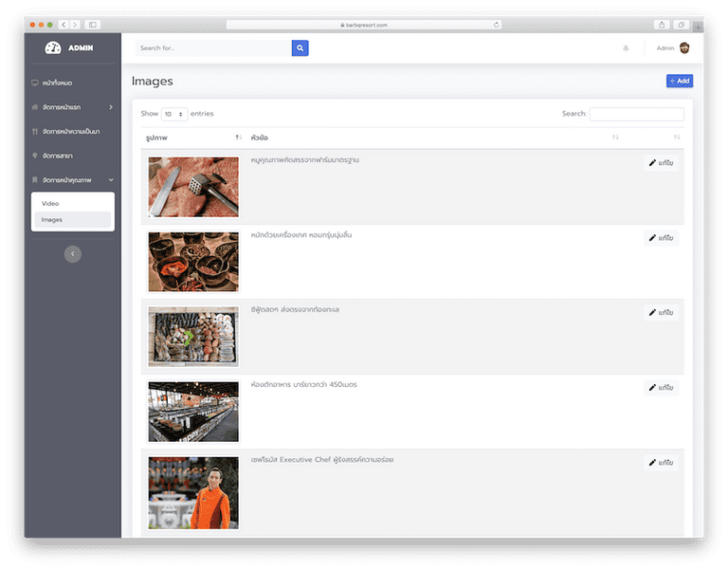Click the Images page heading
The height and width of the screenshot is (570, 728).
tap(153, 82)
